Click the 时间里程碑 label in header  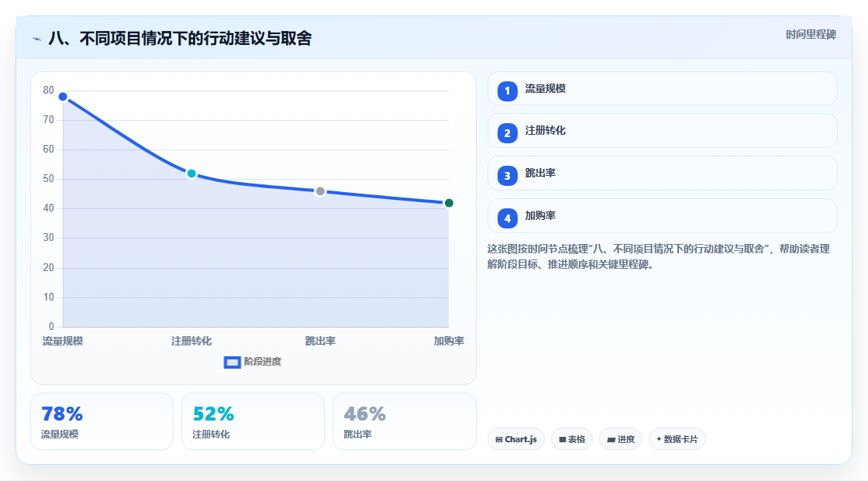[811, 35]
